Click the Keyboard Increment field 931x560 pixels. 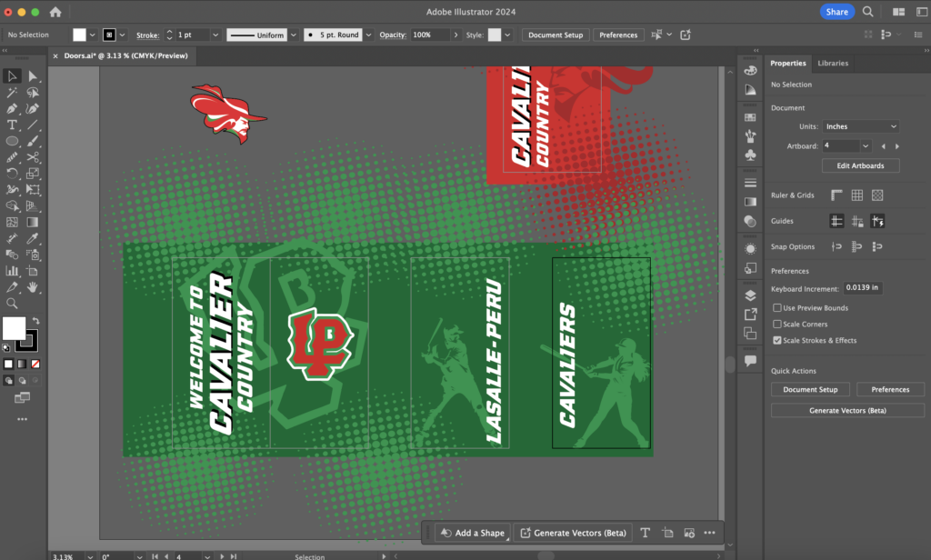click(x=863, y=288)
